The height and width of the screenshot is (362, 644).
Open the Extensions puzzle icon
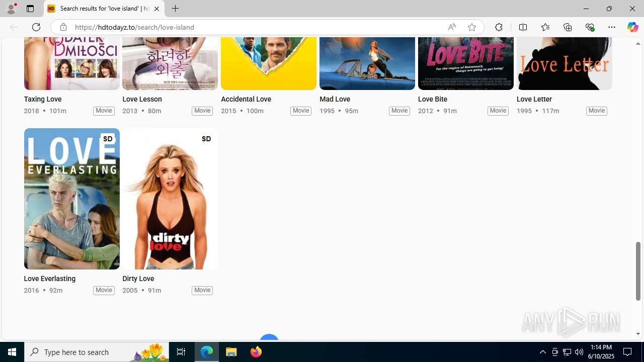tap(499, 27)
